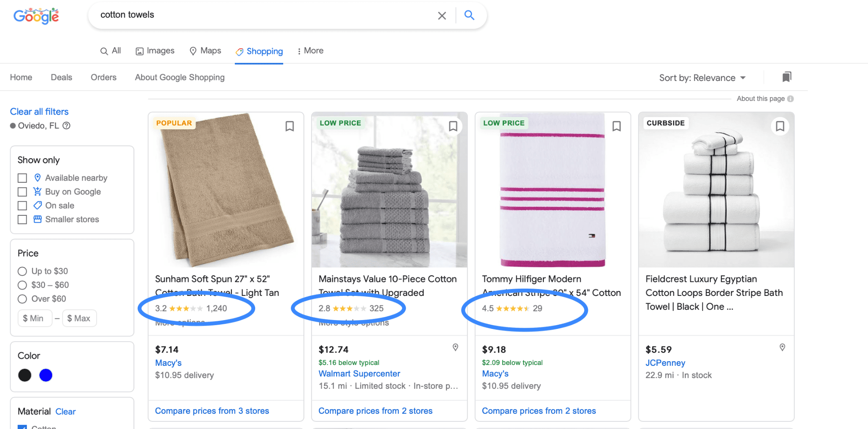Tick the On sale checkbox
This screenshot has height=429, width=868.
(x=22, y=206)
